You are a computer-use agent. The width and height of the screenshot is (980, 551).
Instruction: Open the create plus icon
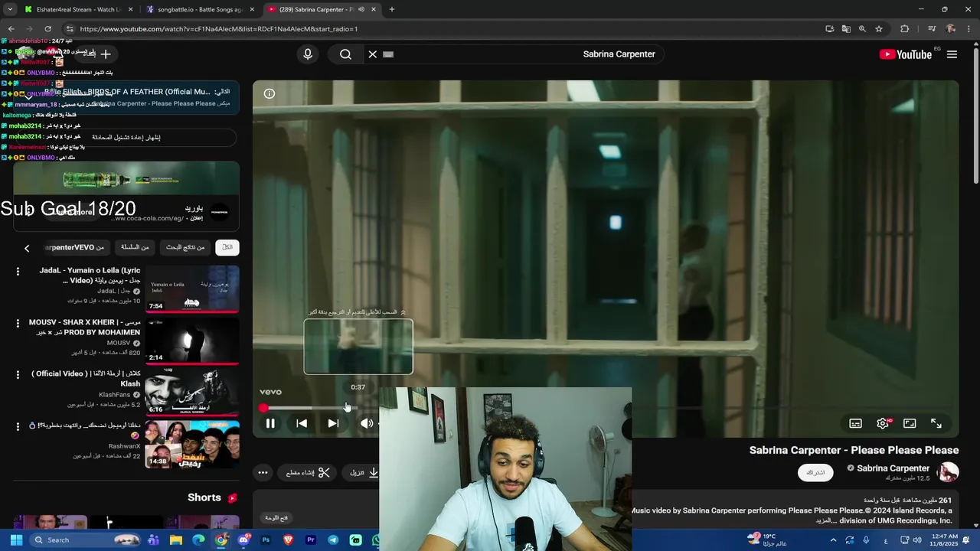[x=106, y=54]
